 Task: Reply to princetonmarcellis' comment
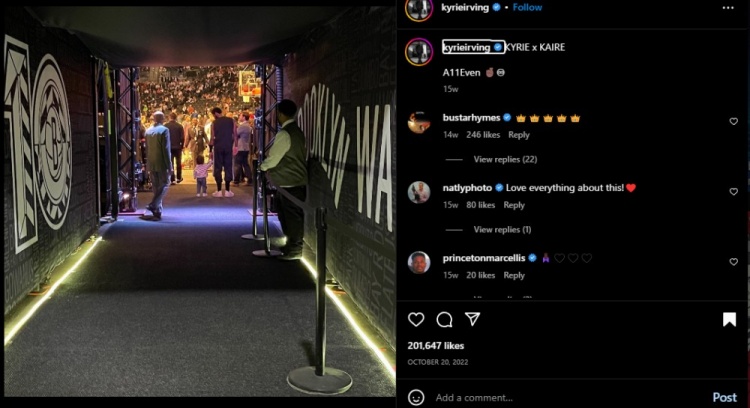point(514,276)
